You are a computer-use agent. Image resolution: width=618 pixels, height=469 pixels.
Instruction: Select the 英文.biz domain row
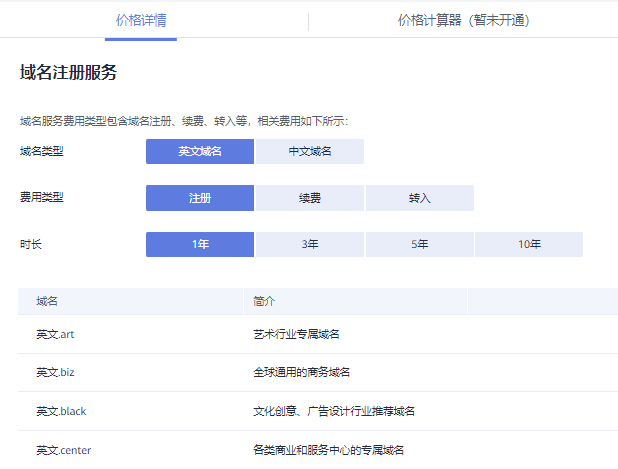tap(318, 372)
